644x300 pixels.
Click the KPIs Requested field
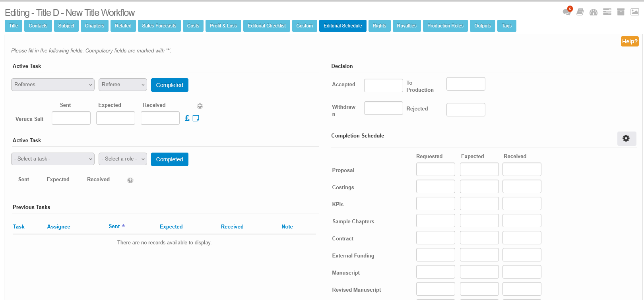(x=436, y=203)
